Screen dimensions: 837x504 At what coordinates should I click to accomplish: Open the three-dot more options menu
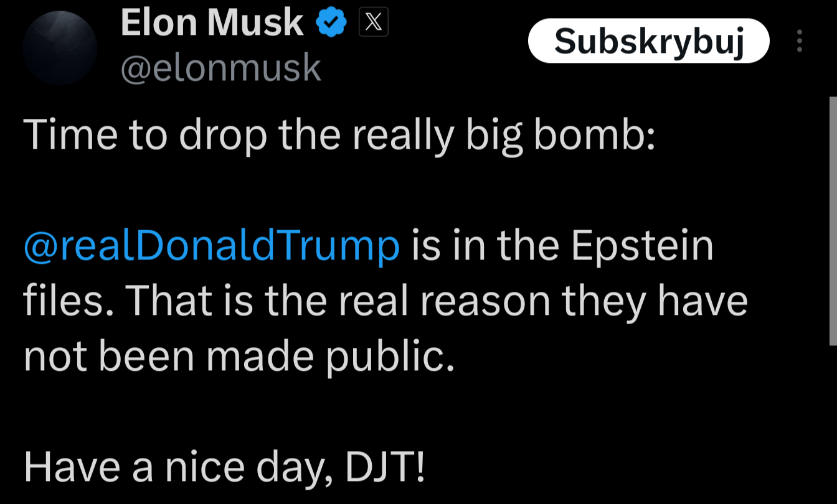point(800,42)
